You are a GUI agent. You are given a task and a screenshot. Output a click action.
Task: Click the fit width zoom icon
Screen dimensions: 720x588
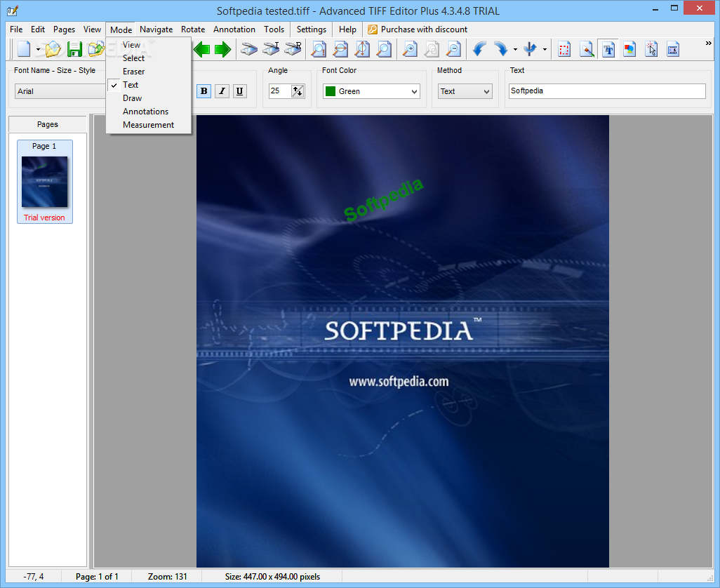coord(340,49)
